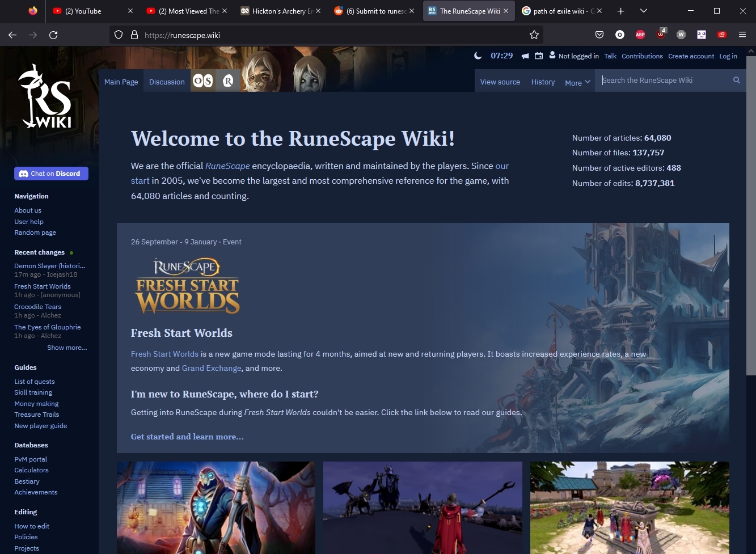
Task: Switch to path of exile wiki tab
Action: [563, 11]
